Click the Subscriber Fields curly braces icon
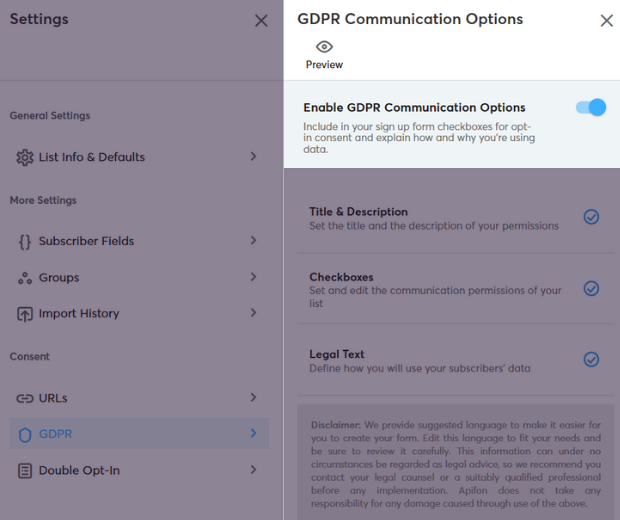The height and width of the screenshot is (520, 620). [25, 241]
